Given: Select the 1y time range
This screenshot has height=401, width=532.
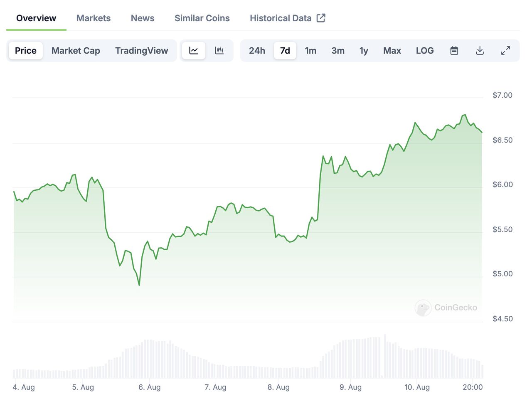Looking at the screenshot, I should [364, 51].
